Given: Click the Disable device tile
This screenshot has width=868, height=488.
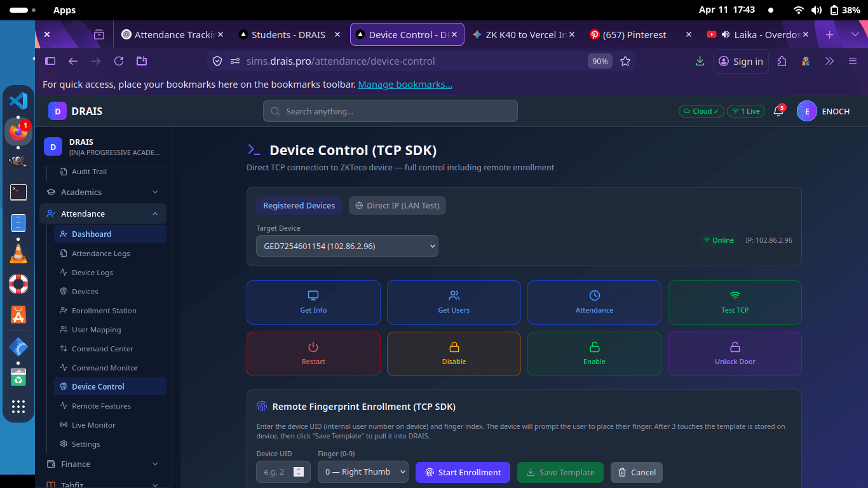Looking at the screenshot, I should pos(453,354).
